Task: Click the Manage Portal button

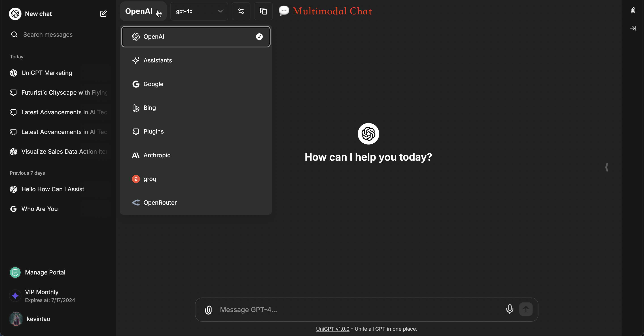Action: point(45,272)
